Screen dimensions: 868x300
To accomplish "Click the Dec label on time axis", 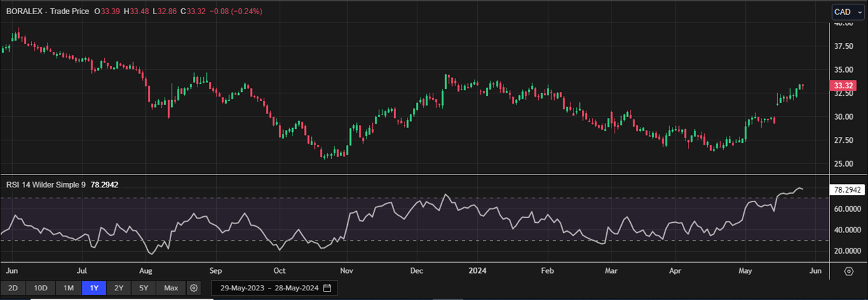I will click(x=416, y=271).
